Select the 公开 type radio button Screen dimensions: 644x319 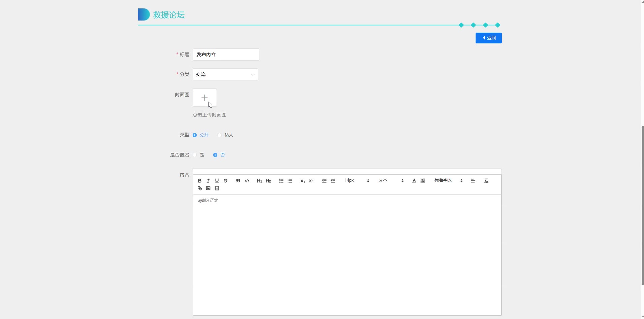[195, 135]
